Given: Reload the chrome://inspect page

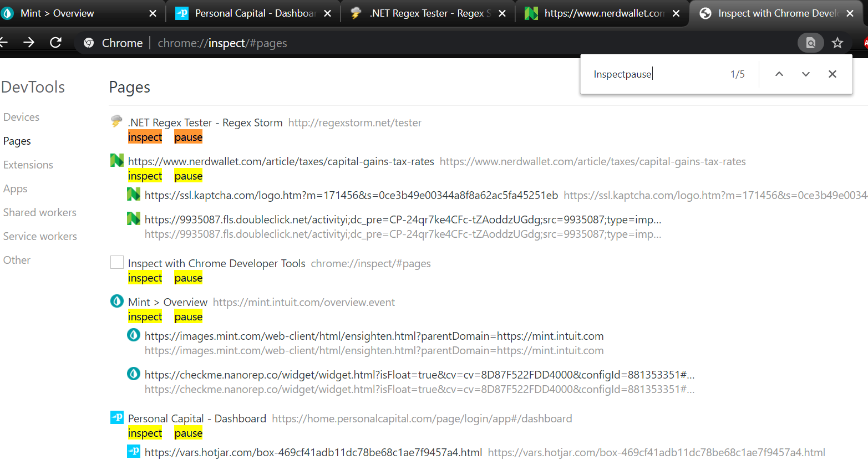Looking at the screenshot, I should click(55, 43).
